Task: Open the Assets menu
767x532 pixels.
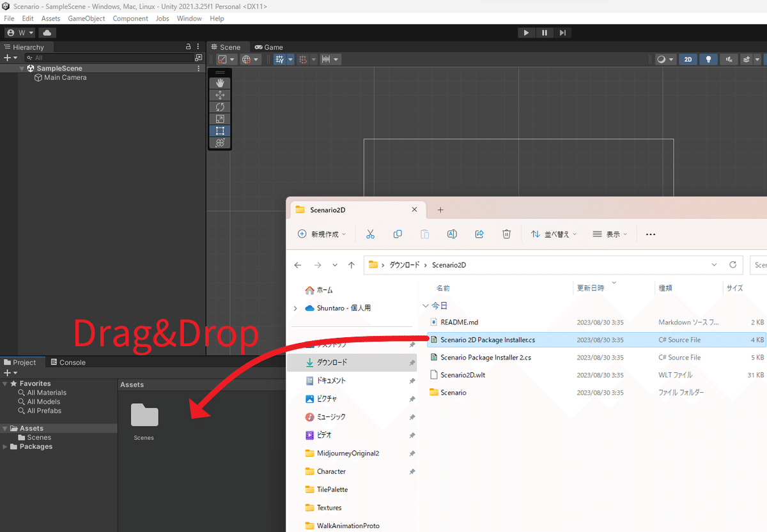Action: 50,19
